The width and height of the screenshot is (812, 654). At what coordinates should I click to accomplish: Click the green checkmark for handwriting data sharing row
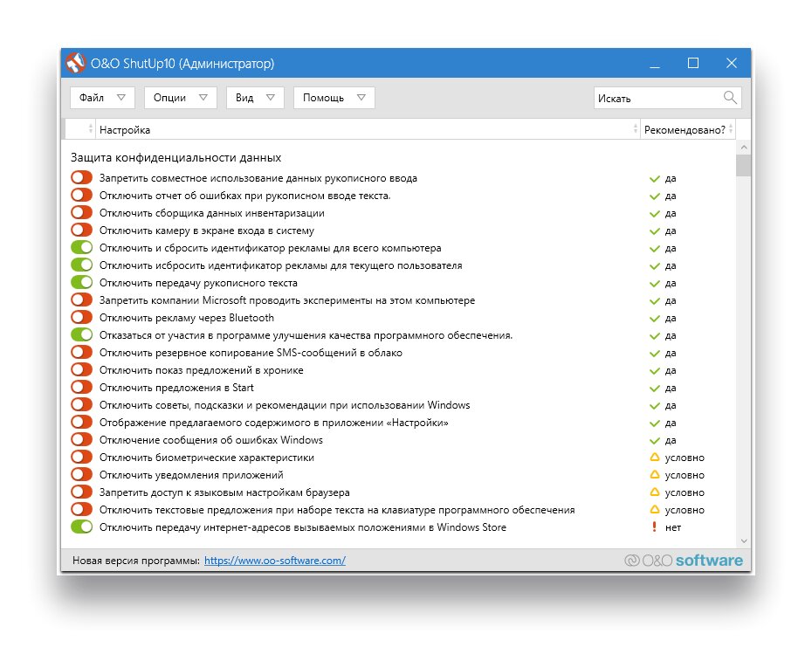(x=654, y=179)
